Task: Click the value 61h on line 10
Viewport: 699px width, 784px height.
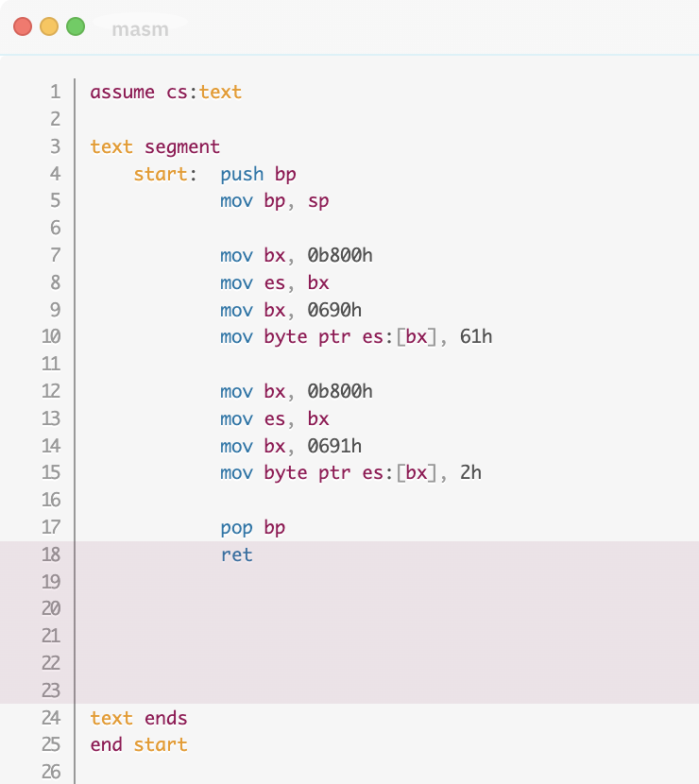Action: tap(475, 336)
